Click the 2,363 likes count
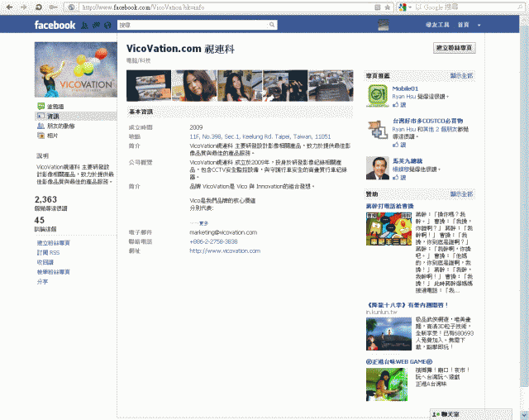 (46, 199)
